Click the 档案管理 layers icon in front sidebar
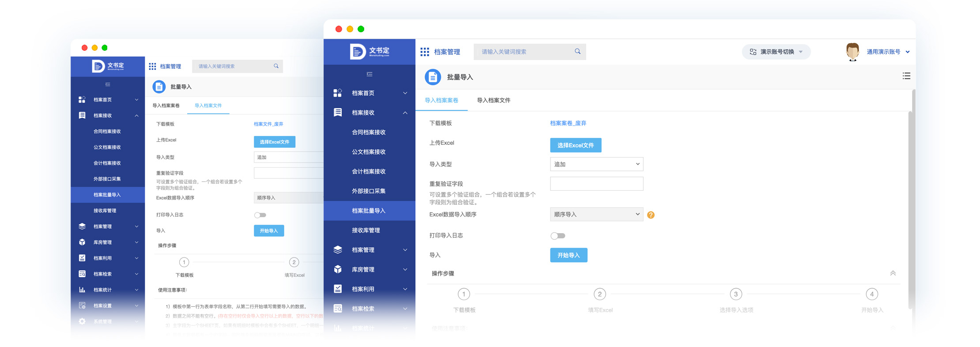Image resolution: width=980 pixels, height=347 pixels. point(338,250)
